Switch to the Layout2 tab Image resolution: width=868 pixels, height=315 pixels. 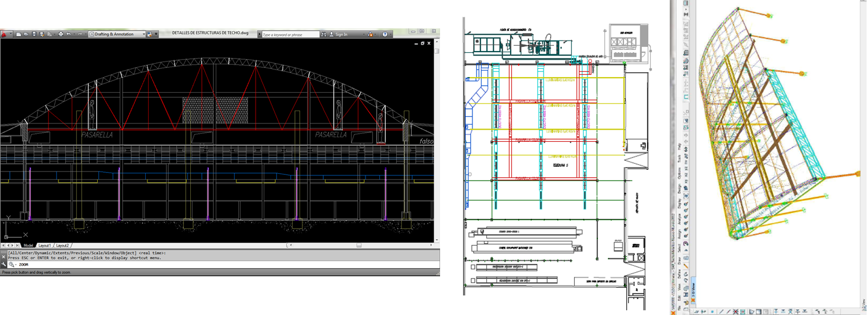pos(62,246)
